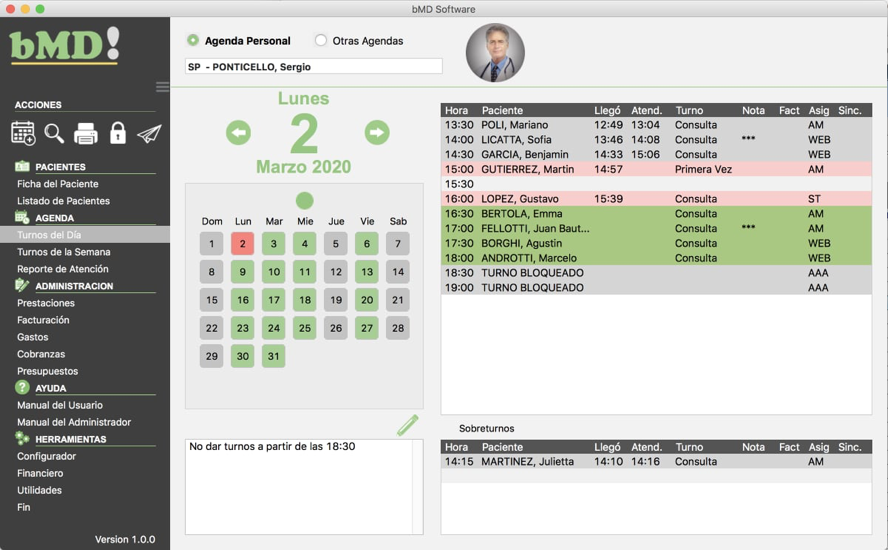The height and width of the screenshot is (550, 888).
Task: Select the BERTOLA, Emma appointment
Action: click(656, 214)
